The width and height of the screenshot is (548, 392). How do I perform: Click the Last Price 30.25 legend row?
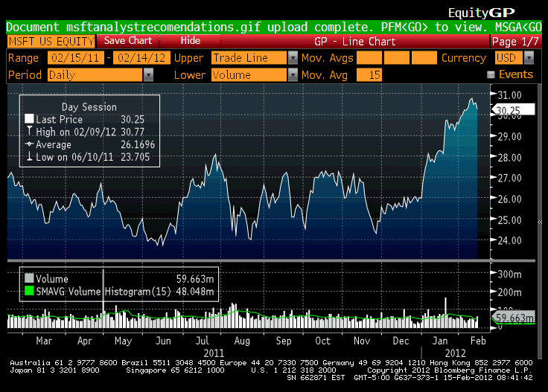(85, 119)
